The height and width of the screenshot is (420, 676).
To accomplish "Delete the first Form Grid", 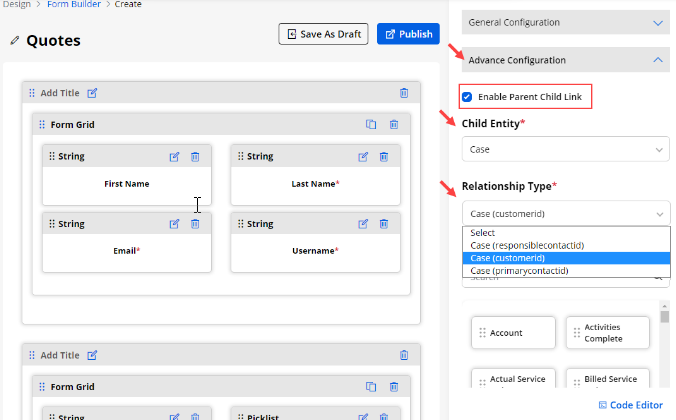I will point(394,125).
